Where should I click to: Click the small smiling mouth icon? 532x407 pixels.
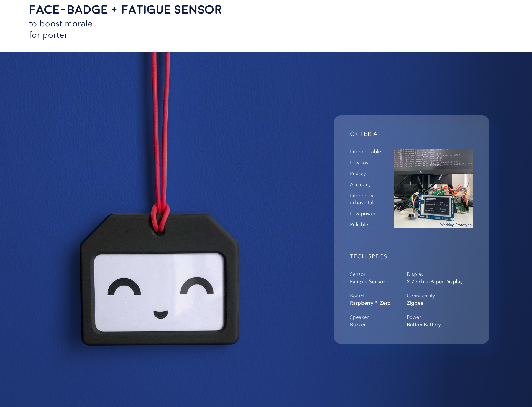[x=161, y=314]
